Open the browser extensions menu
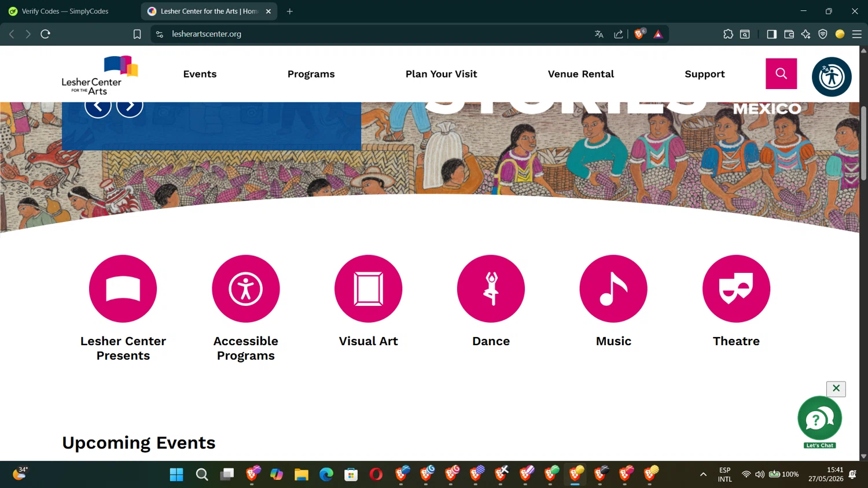The image size is (868, 488). pos(728,34)
